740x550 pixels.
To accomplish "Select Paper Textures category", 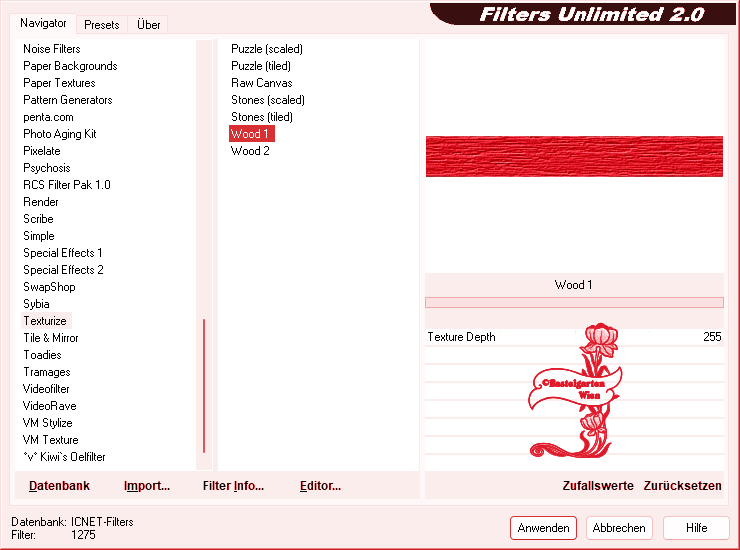I will (x=59, y=83).
